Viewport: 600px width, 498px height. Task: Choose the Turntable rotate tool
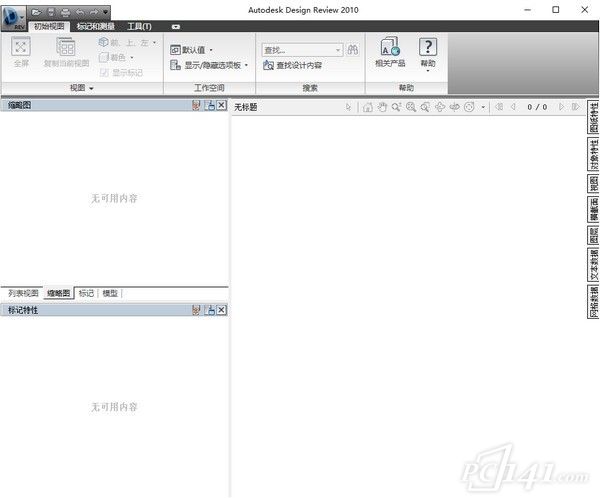point(455,107)
